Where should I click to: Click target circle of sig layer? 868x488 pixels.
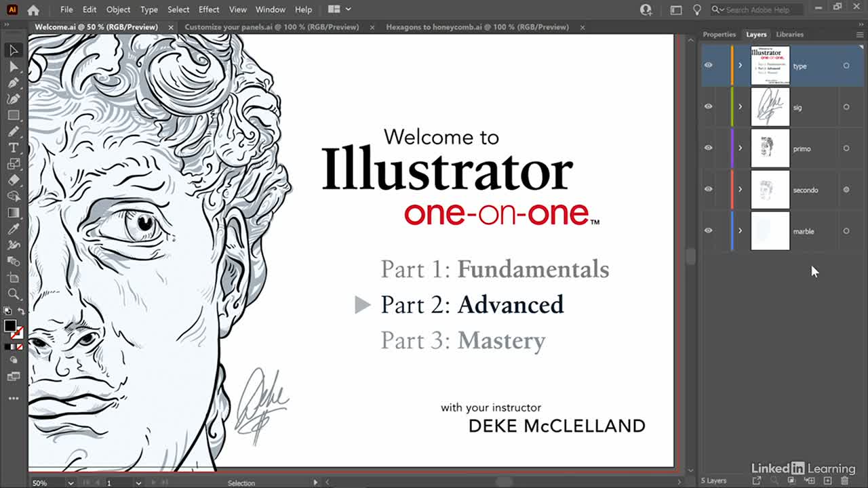(x=846, y=107)
